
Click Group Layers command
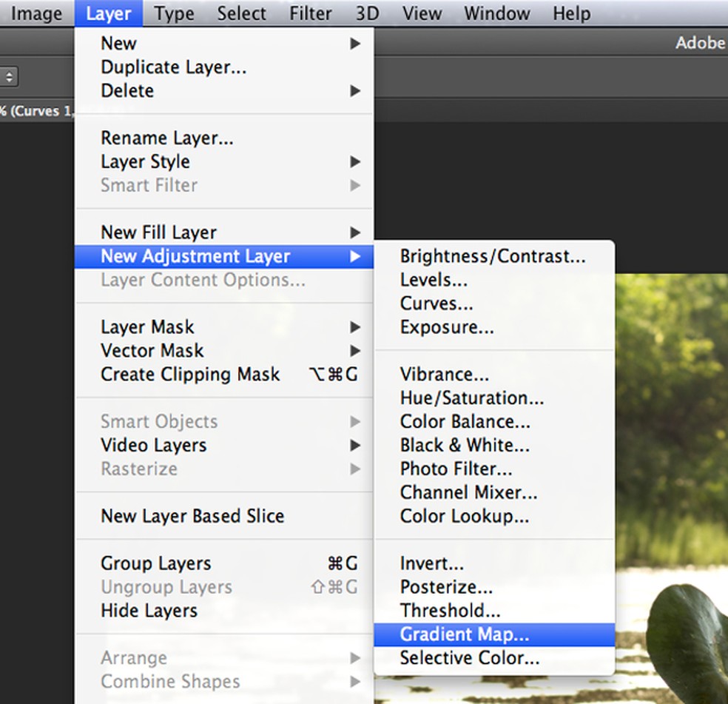[x=156, y=563]
